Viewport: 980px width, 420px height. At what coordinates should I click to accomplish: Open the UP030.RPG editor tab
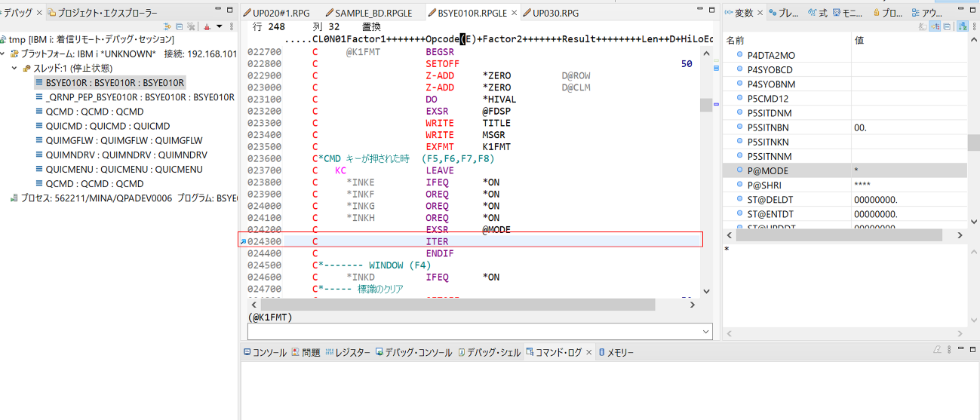tap(551, 13)
